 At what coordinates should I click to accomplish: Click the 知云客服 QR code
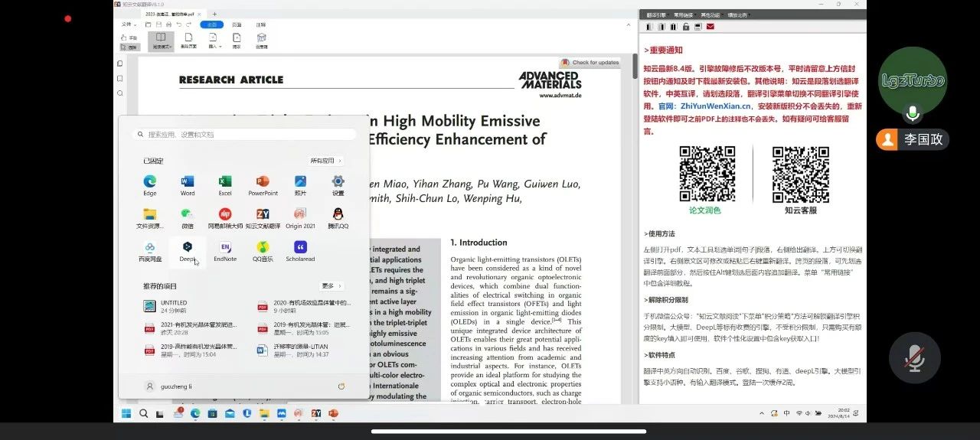[800, 174]
